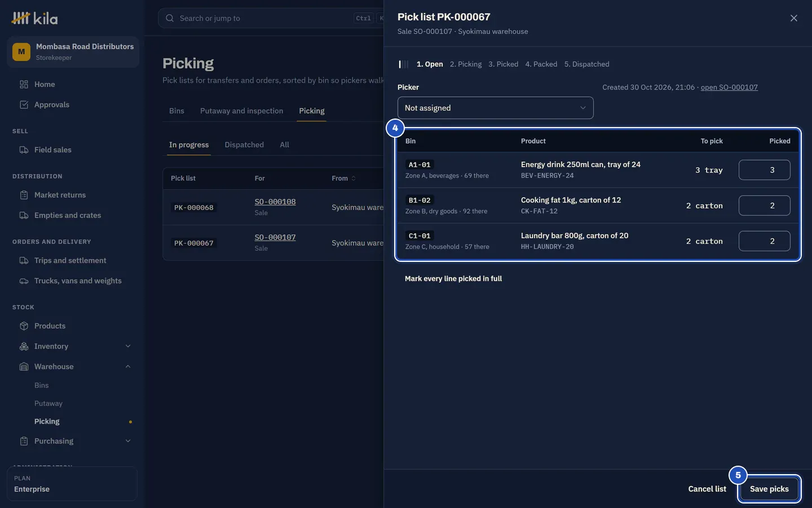This screenshot has width=812, height=508.
Task: Click the Inventory boxes icon
Action: tap(24, 346)
